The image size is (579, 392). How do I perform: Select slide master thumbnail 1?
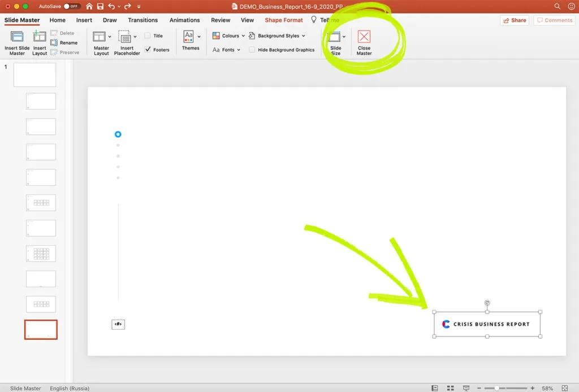click(34, 75)
